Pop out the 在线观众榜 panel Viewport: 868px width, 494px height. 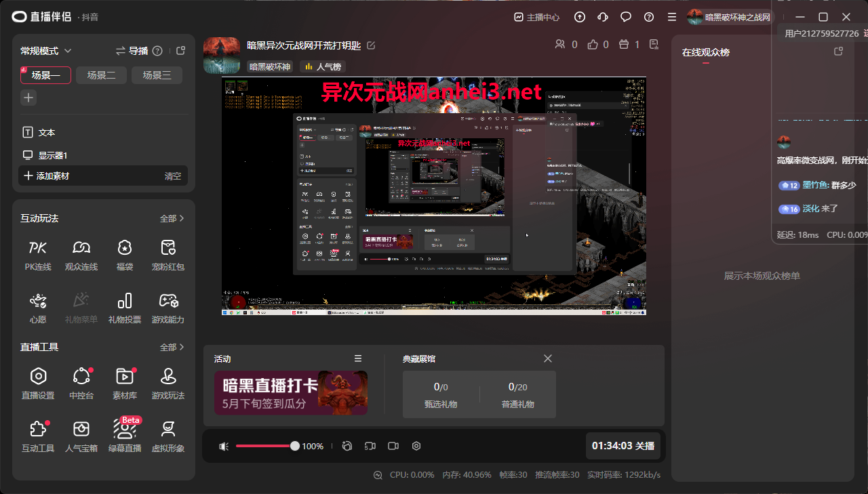[x=838, y=52]
